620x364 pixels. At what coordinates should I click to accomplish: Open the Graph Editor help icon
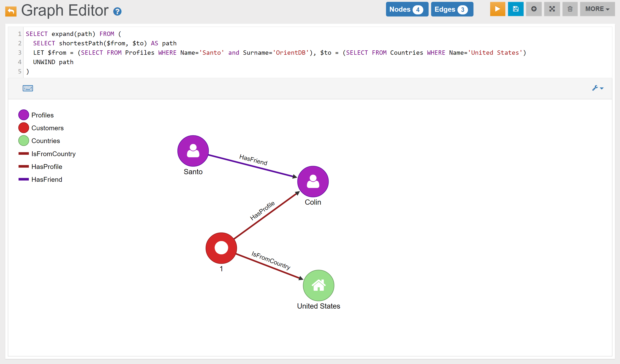pos(117,11)
